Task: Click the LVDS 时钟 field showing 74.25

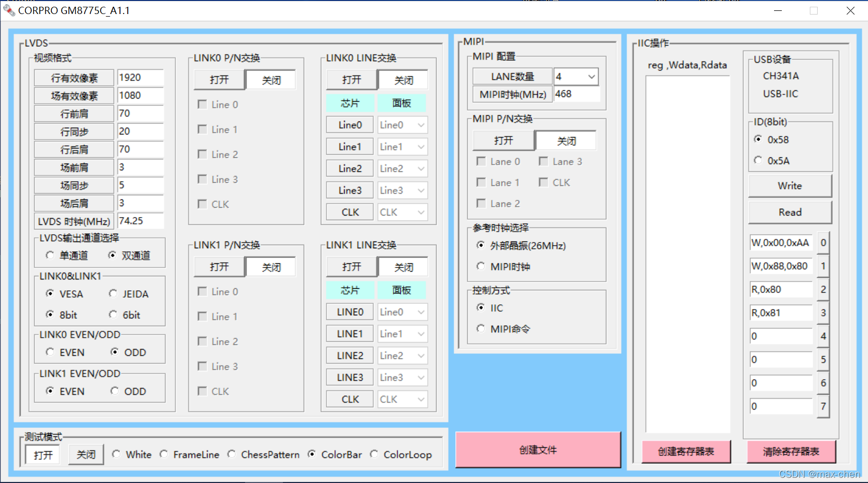Action: [x=140, y=221]
